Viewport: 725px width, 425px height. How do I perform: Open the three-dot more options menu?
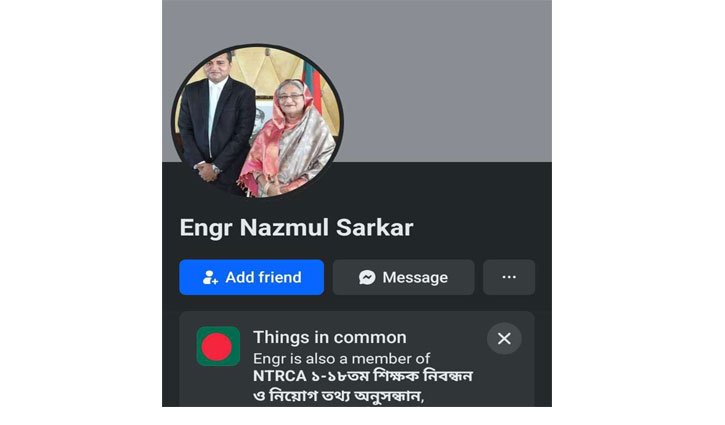[x=509, y=277]
